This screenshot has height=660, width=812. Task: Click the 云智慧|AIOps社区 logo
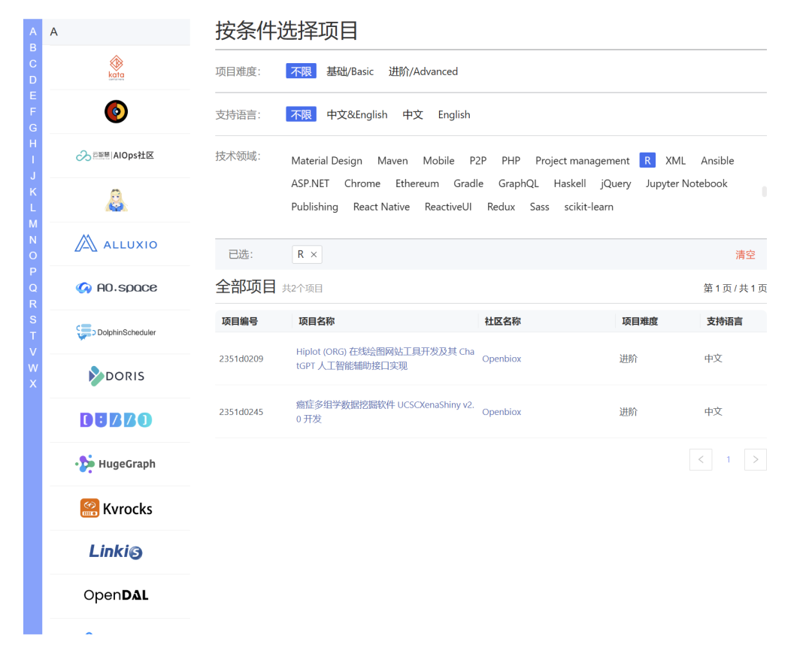(117, 156)
